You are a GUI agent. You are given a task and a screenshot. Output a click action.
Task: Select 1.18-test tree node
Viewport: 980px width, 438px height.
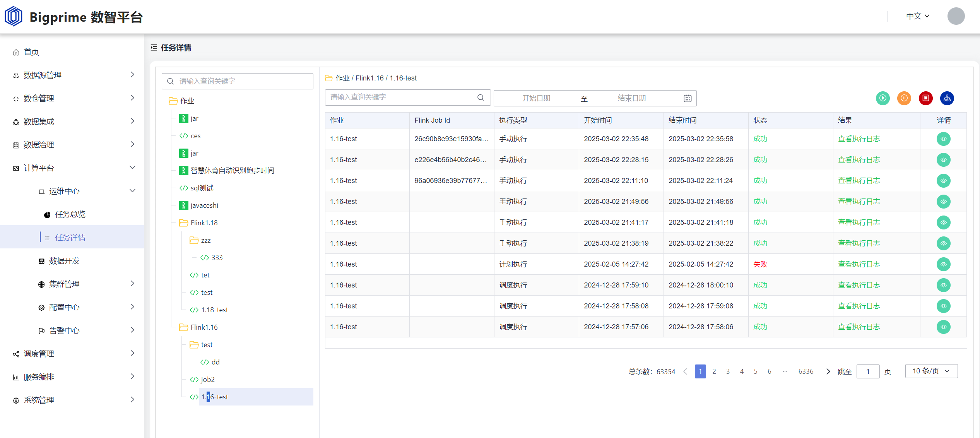point(214,310)
